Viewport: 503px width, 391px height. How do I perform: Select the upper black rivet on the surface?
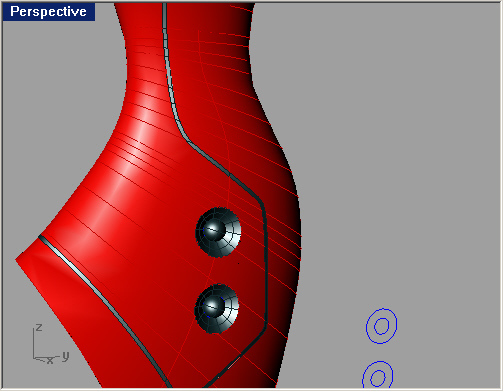click(218, 232)
